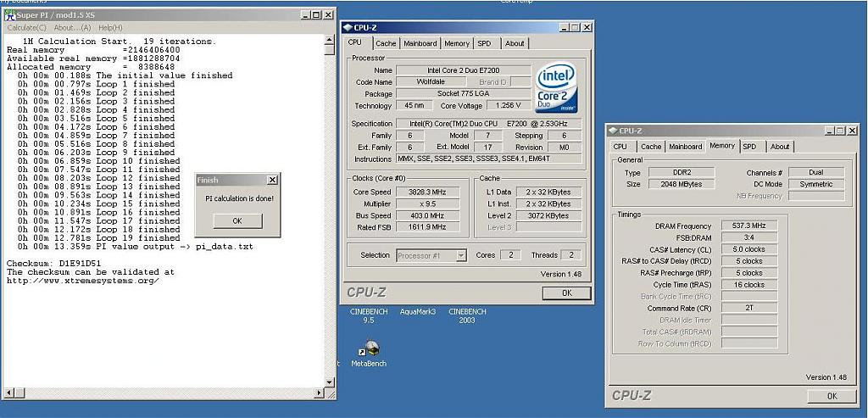Click OK in the Memory CPU-Z window
The height and width of the screenshot is (418, 868).
point(832,396)
